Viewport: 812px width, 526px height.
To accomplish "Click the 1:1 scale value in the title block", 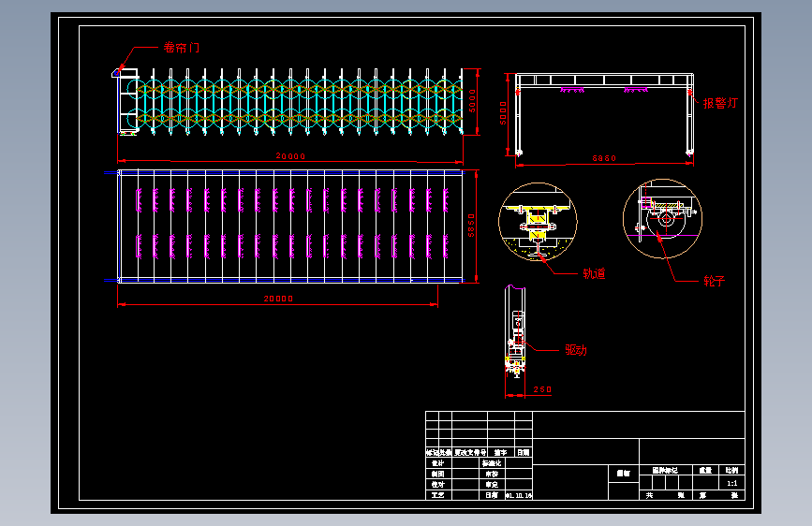I will 732,483.
